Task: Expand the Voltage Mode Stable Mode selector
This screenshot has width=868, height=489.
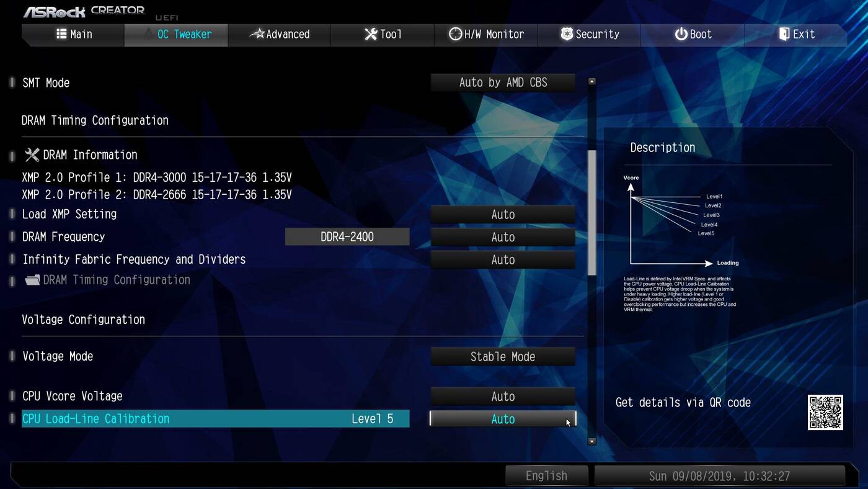Action: click(503, 357)
